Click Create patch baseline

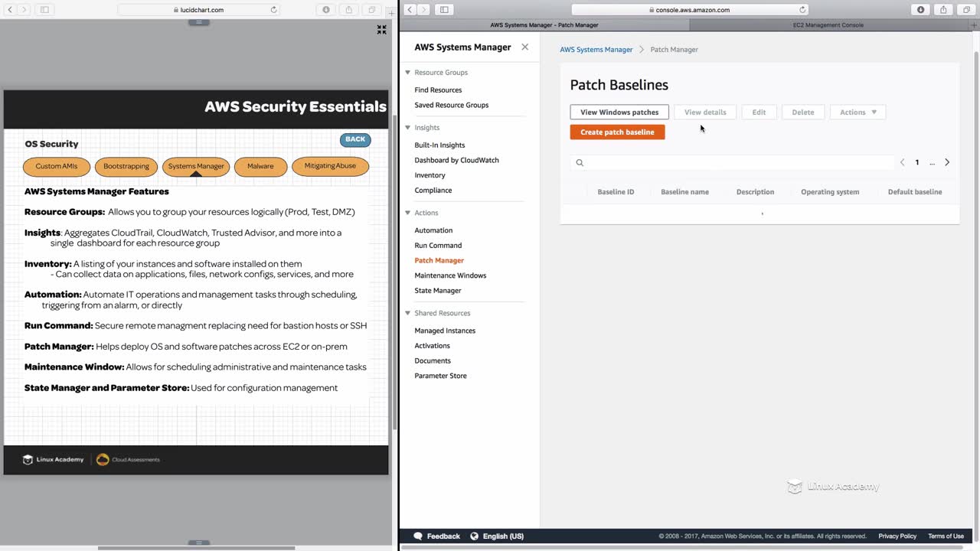pos(617,132)
